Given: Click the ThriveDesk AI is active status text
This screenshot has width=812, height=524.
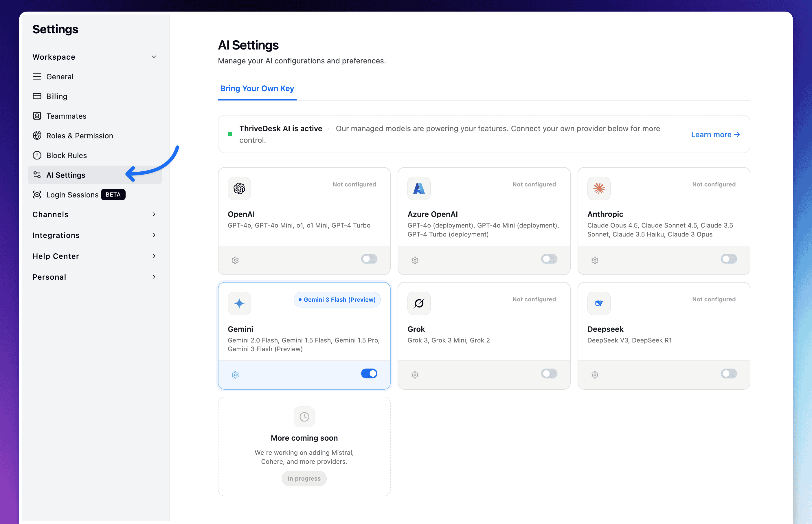Looking at the screenshot, I should click(x=281, y=129).
